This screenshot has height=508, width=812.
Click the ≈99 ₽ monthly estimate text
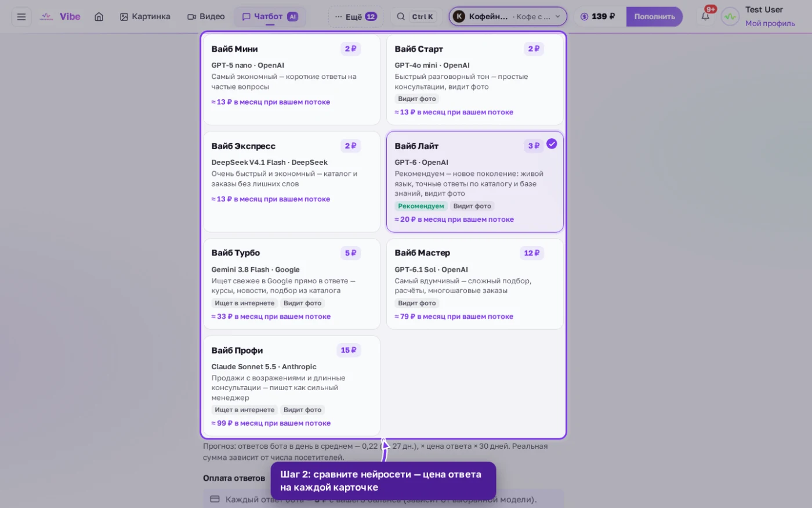[x=271, y=423]
